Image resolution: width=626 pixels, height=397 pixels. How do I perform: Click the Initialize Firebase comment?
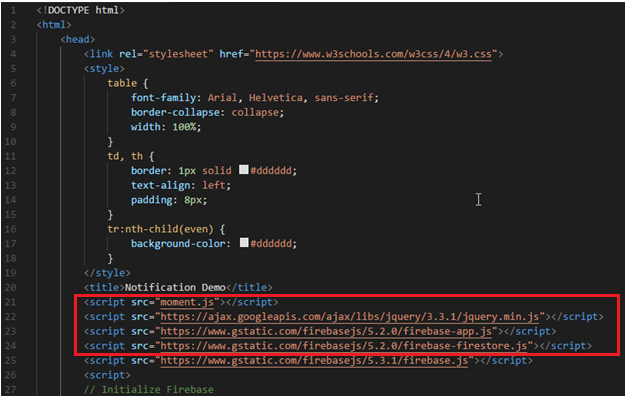[x=149, y=389]
